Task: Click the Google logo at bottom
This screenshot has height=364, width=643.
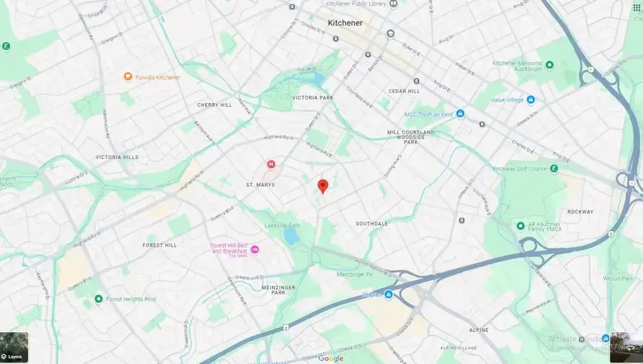Action: click(x=331, y=359)
